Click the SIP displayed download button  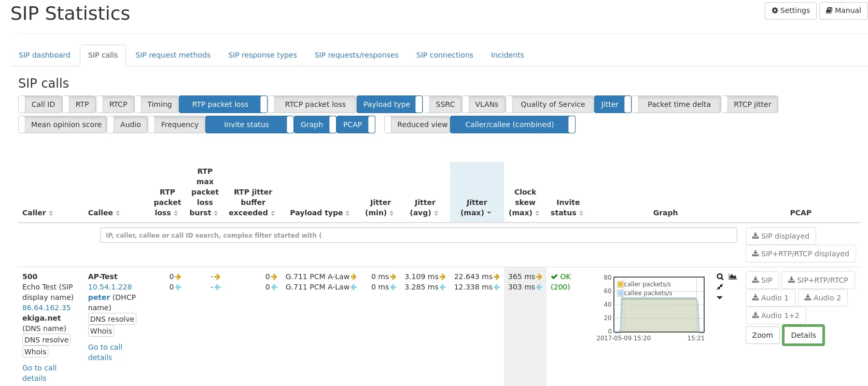(x=780, y=236)
